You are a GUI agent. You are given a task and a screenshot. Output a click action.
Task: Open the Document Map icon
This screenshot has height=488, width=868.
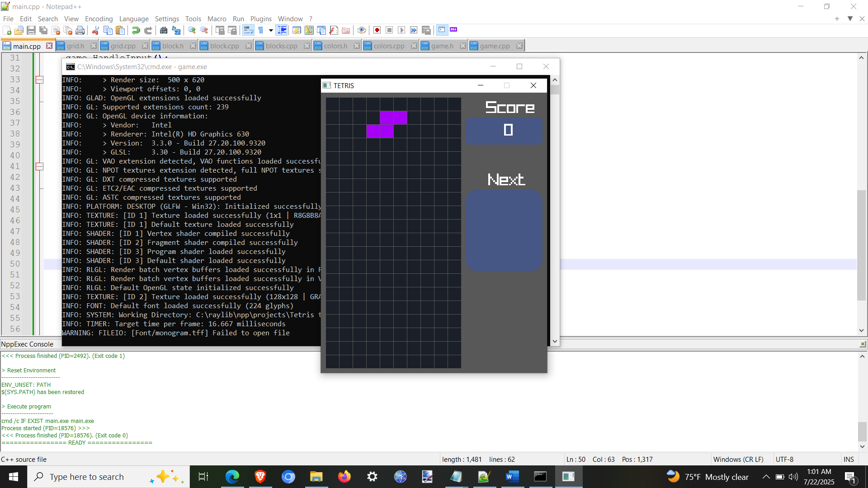[x=309, y=30]
